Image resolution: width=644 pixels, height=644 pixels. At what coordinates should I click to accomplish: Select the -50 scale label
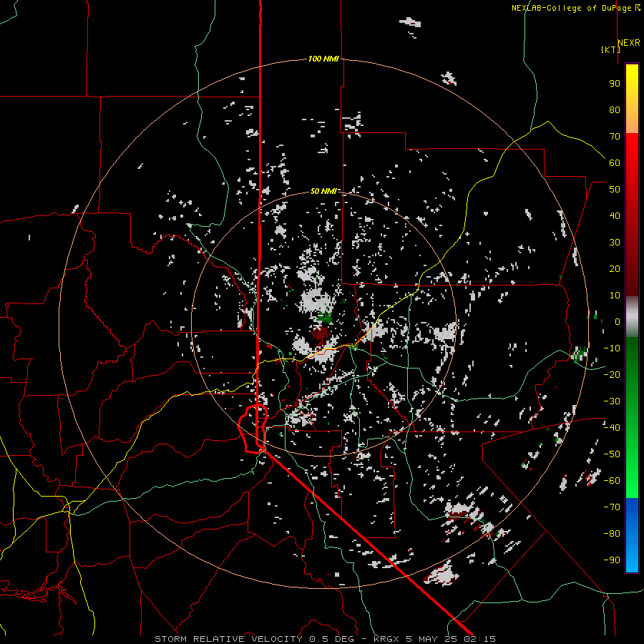pyautogui.click(x=612, y=454)
